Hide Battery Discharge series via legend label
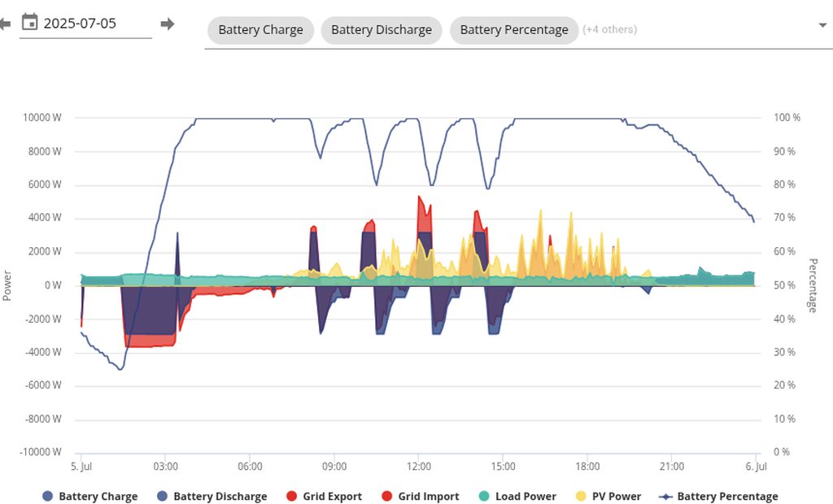Image resolution: width=833 pixels, height=504 pixels. pos(220,497)
